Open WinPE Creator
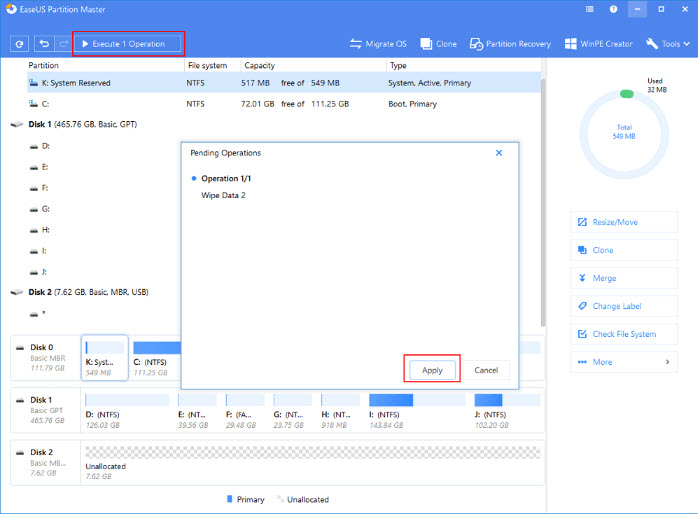Screen dimensions: 698x514 coord(600,44)
